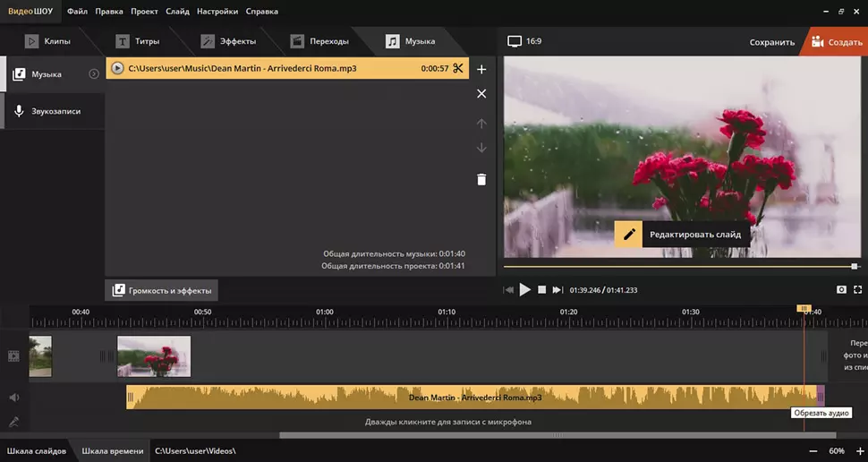Screen dimensions: 868x462
Task: Preview the Dean Martin track with its play icon
Action: pos(117,69)
